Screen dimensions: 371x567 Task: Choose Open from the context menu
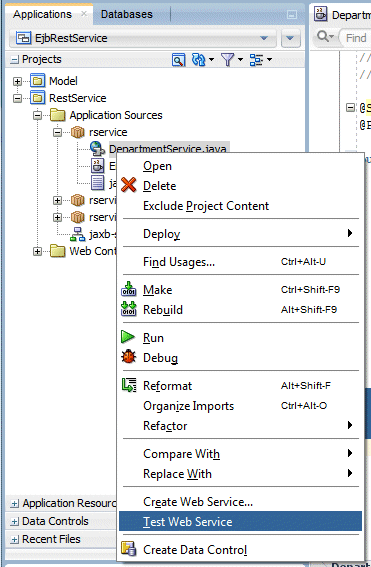point(240,166)
